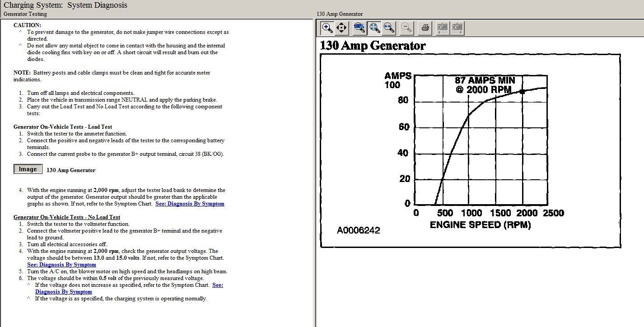Image resolution: width=644 pixels, height=327 pixels.
Task: Select the pan arrows tool
Action: [341, 28]
